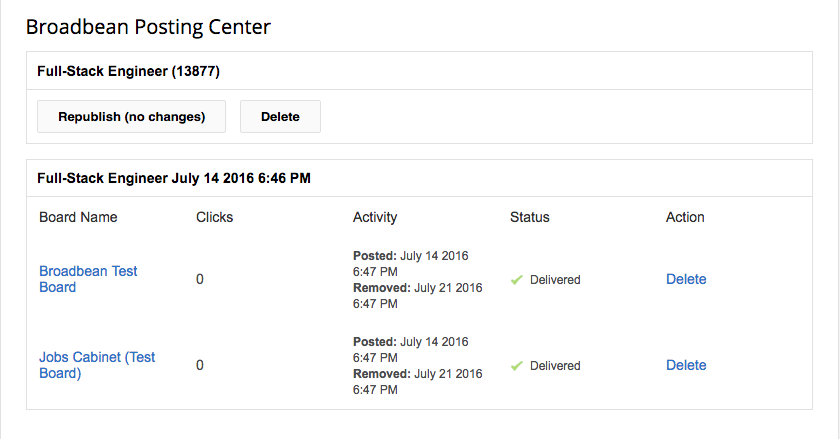Click the Full-Stack Engineer July 14 2016 heading
The width and height of the screenshot is (840, 439).
click(x=174, y=179)
